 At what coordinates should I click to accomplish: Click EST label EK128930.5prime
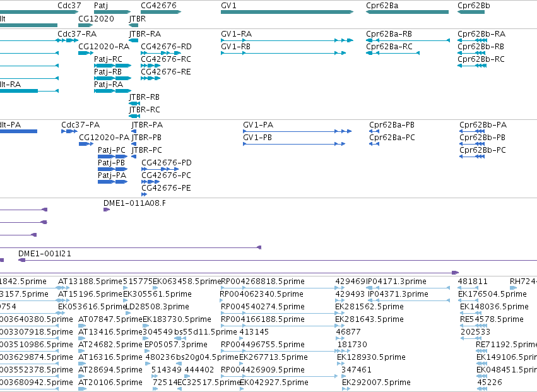coord(371,357)
